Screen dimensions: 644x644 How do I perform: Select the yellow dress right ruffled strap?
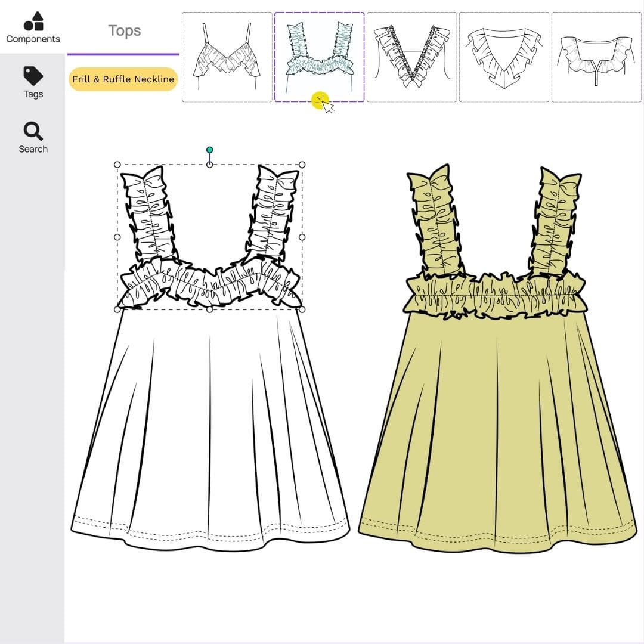pyautogui.click(x=555, y=222)
